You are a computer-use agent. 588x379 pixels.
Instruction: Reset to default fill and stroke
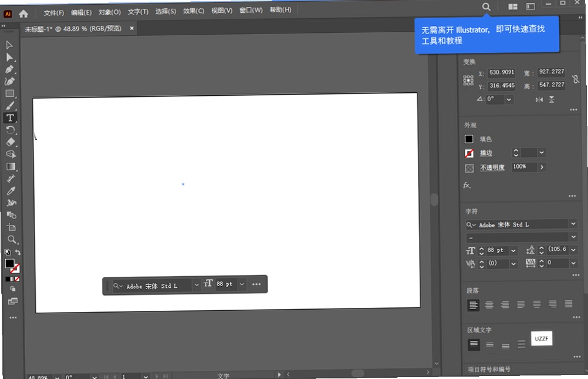coord(8,252)
